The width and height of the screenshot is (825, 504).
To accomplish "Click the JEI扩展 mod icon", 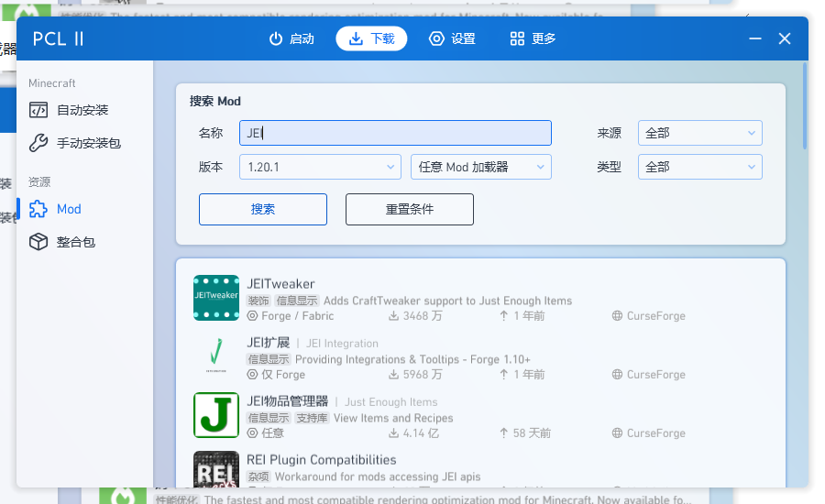I will click(216, 356).
